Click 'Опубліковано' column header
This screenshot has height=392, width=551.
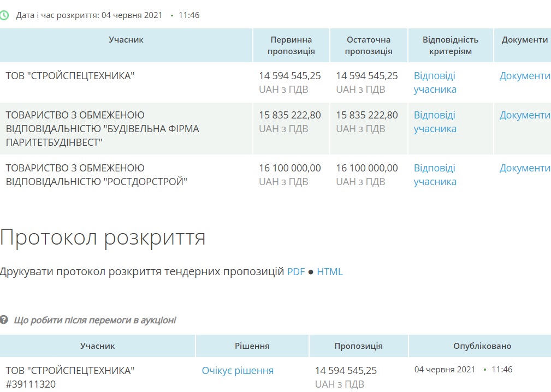(x=482, y=346)
